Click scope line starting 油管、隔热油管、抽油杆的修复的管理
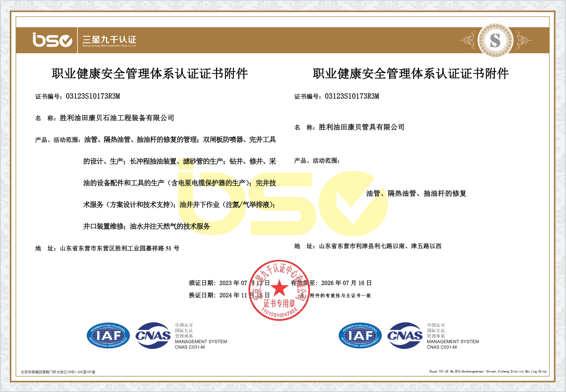The image size is (566, 392). pos(180,140)
